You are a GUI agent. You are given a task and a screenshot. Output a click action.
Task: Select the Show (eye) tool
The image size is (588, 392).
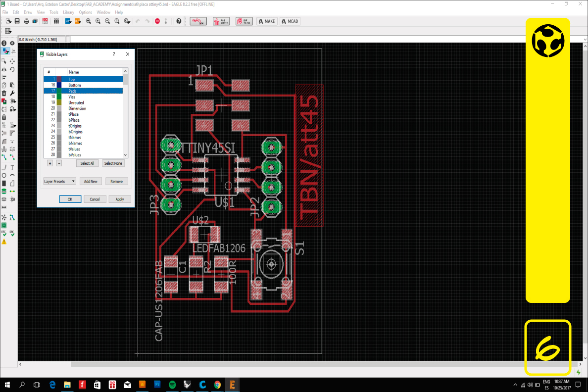(x=12, y=43)
